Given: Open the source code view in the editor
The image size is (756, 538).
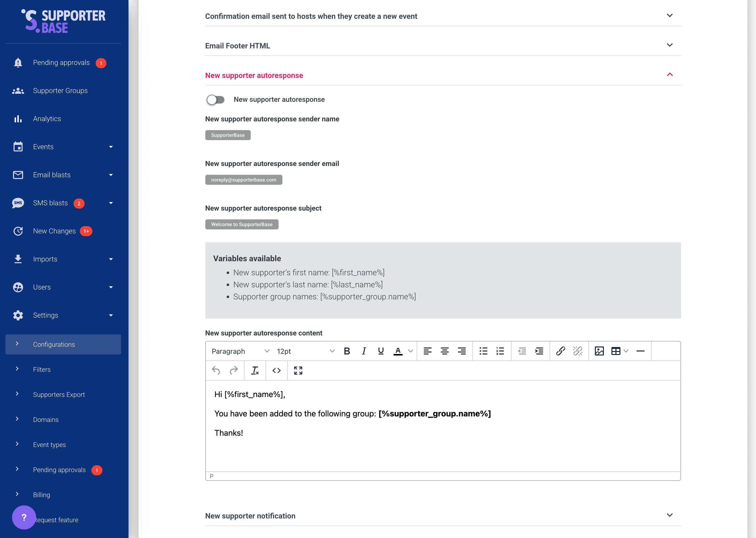Looking at the screenshot, I should click(x=277, y=370).
